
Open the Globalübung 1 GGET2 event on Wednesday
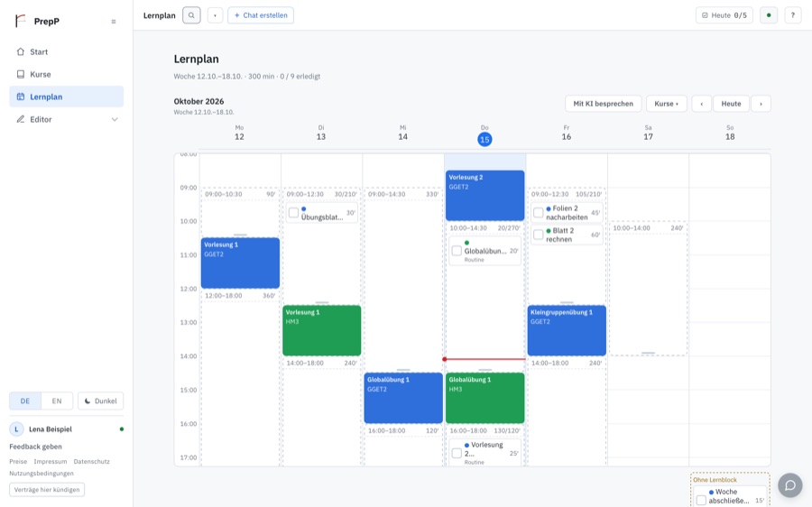click(403, 398)
